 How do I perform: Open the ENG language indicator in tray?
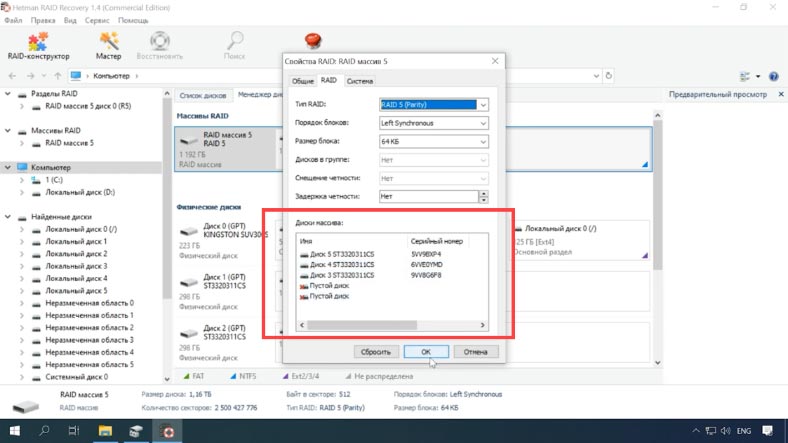[x=744, y=431]
